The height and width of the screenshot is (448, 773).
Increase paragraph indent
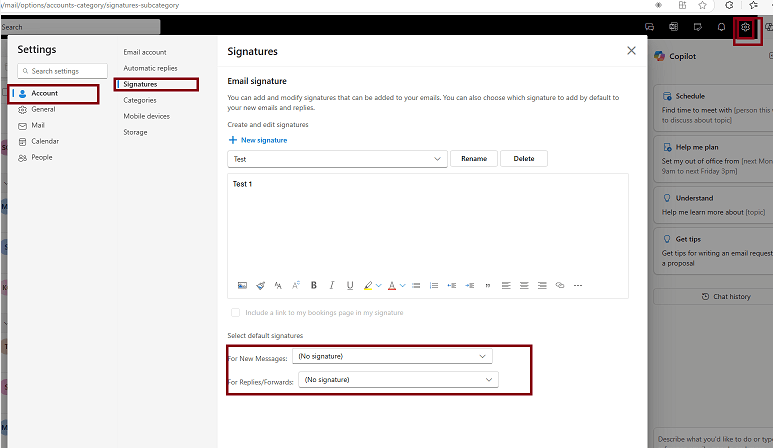click(470, 285)
